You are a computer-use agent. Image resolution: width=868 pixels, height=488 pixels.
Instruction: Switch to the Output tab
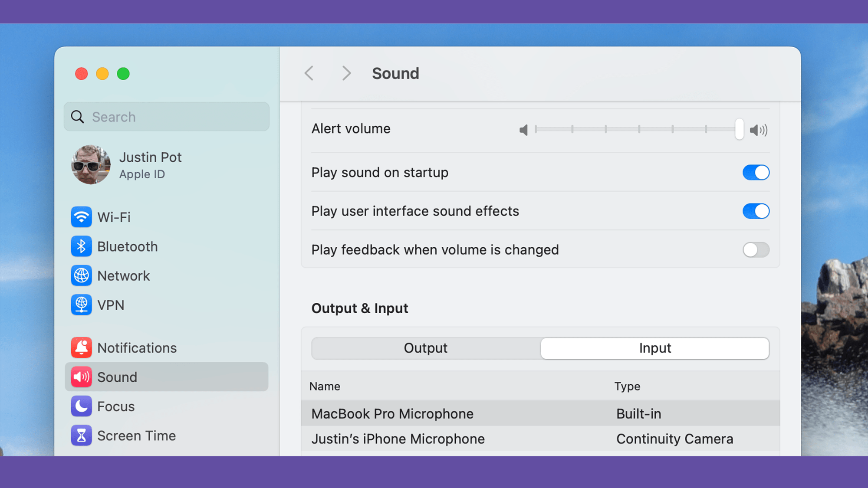pyautogui.click(x=425, y=348)
